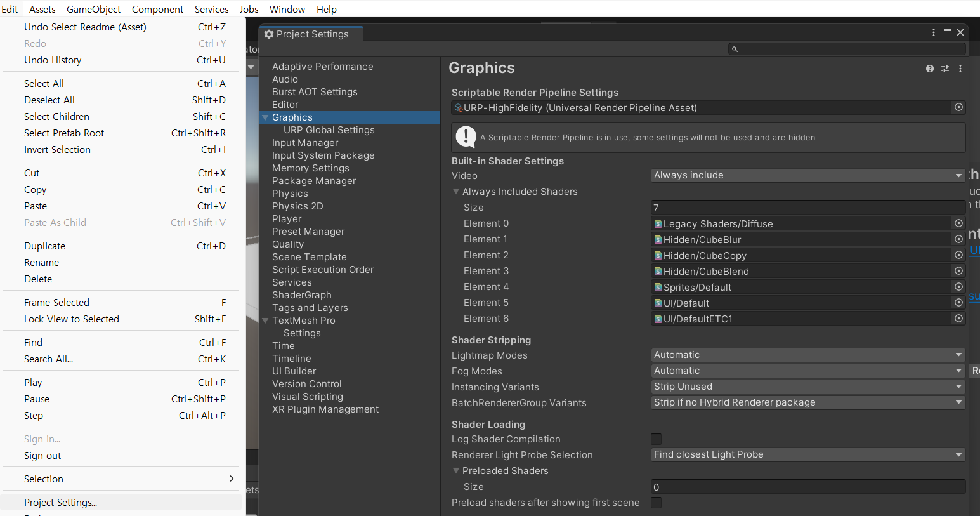Choose Play in Edit menu
The image size is (980, 516).
tap(122, 383)
